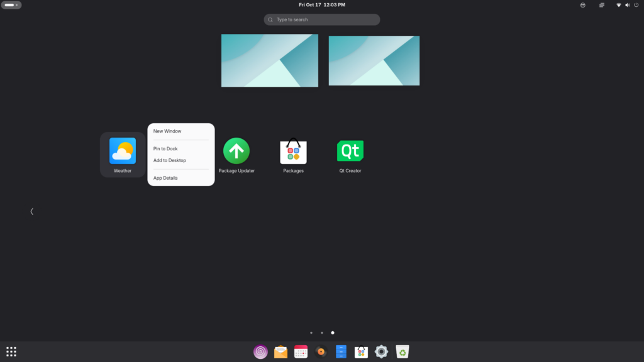Image resolution: width=644 pixels, height=362 pixels.
Task: Show the applications grid button
Action: [11, 352]
